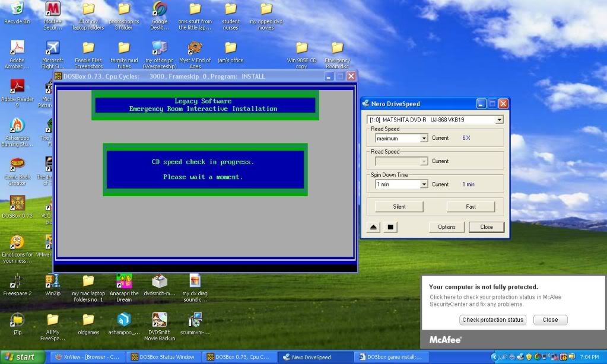The height and width of the screenshot is (364, 607).
Task: Click the Fast button in Nero DriveSpeed
Action: click(x=471, y=206)
